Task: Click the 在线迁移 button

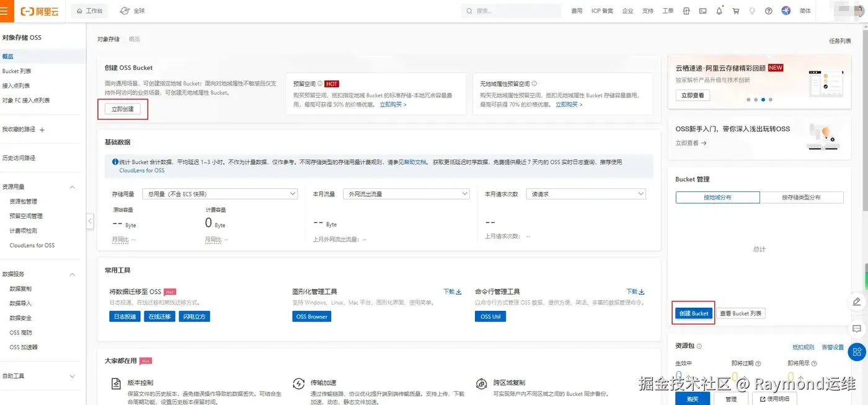Action: click(x=159, y=316)
